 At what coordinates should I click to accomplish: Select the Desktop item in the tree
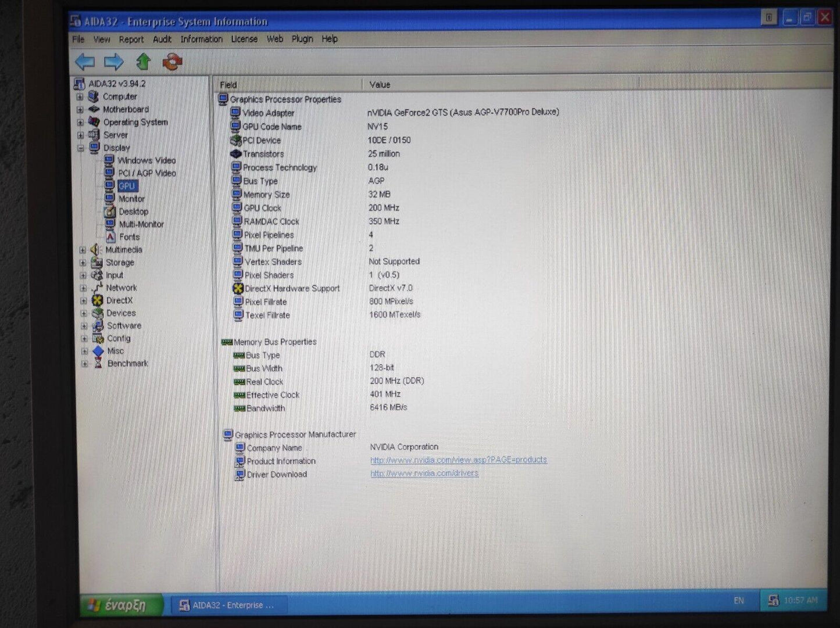[x=133, y=211]
